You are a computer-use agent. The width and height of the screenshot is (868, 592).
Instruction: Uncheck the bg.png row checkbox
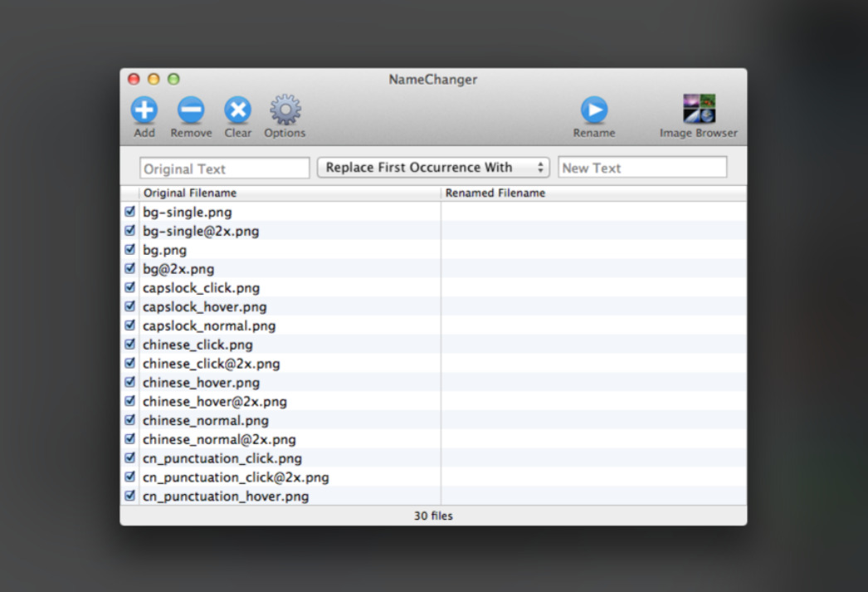[130, 249]
